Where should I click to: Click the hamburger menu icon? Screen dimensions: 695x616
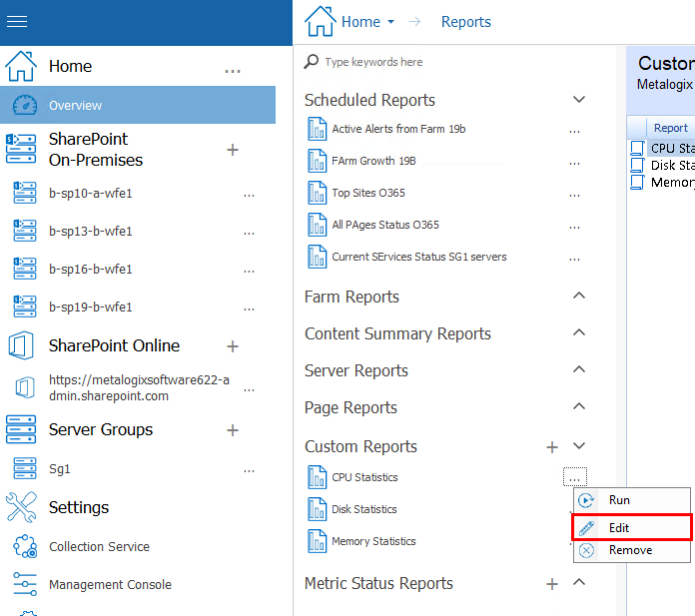(17, 22)
